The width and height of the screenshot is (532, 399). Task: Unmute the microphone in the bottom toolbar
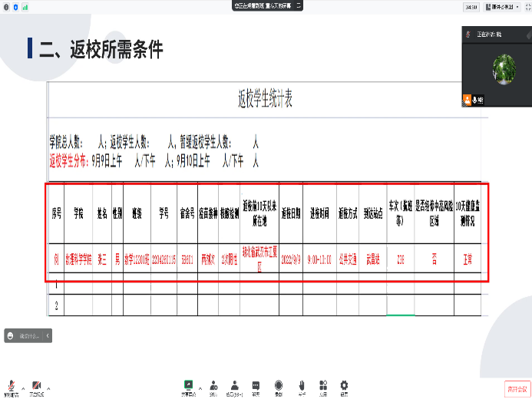[12, 384]
